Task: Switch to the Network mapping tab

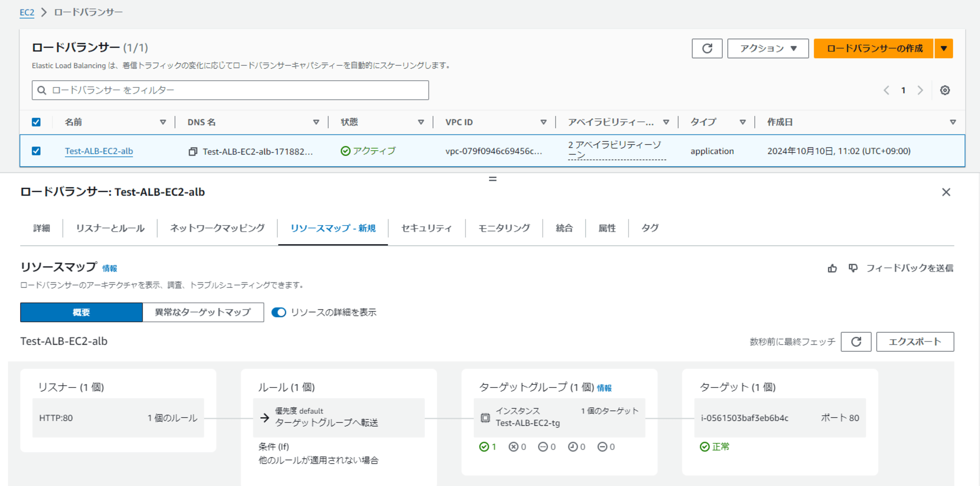Action: coord(217,228)
